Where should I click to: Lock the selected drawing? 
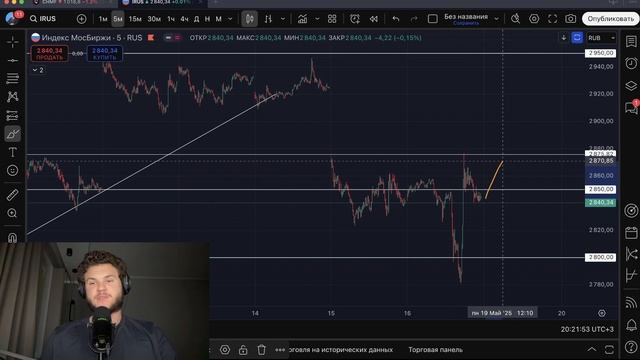243,350
